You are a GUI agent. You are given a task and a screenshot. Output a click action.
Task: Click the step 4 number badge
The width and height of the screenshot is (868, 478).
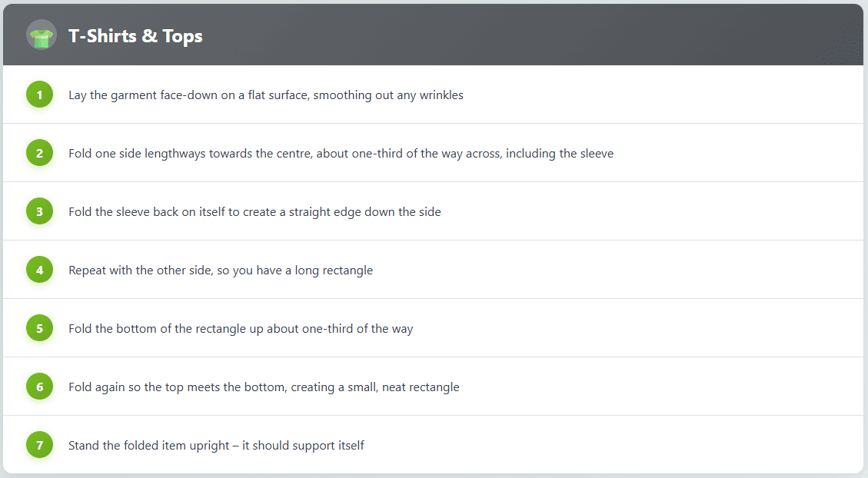coord(39,271)
